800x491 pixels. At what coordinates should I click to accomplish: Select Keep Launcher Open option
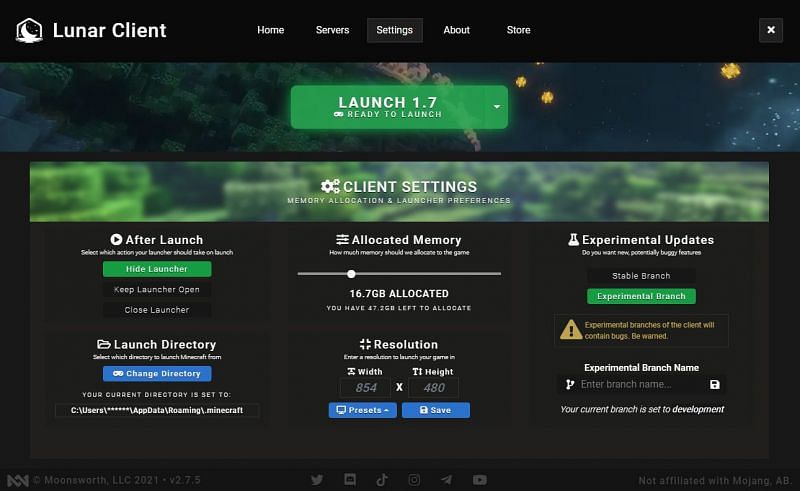[x=157, y=289]
